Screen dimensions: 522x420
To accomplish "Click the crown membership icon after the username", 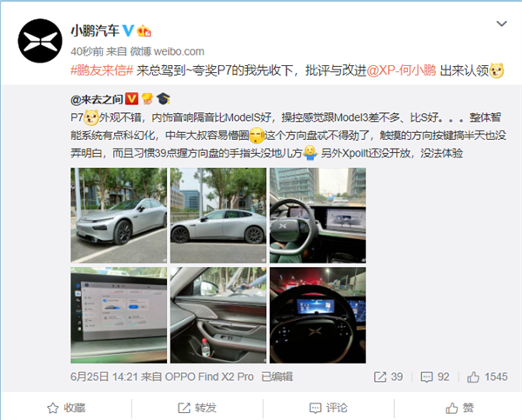I will 144,30.
